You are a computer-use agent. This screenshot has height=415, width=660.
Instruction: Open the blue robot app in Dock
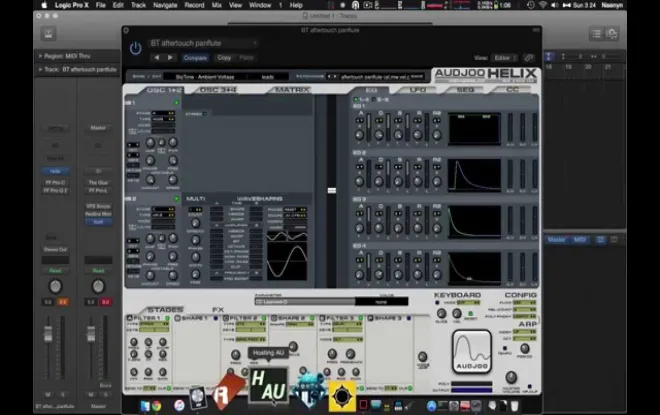(309, 391)
